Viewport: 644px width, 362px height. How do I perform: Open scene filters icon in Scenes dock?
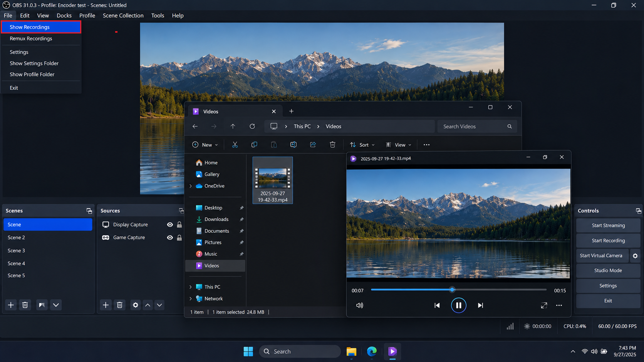click(42, 305)
